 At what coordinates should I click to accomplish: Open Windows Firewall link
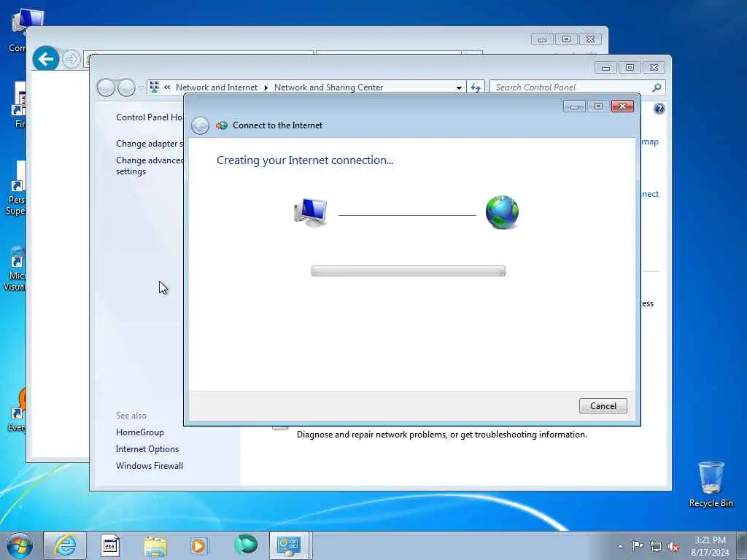(x=149, y=466)
